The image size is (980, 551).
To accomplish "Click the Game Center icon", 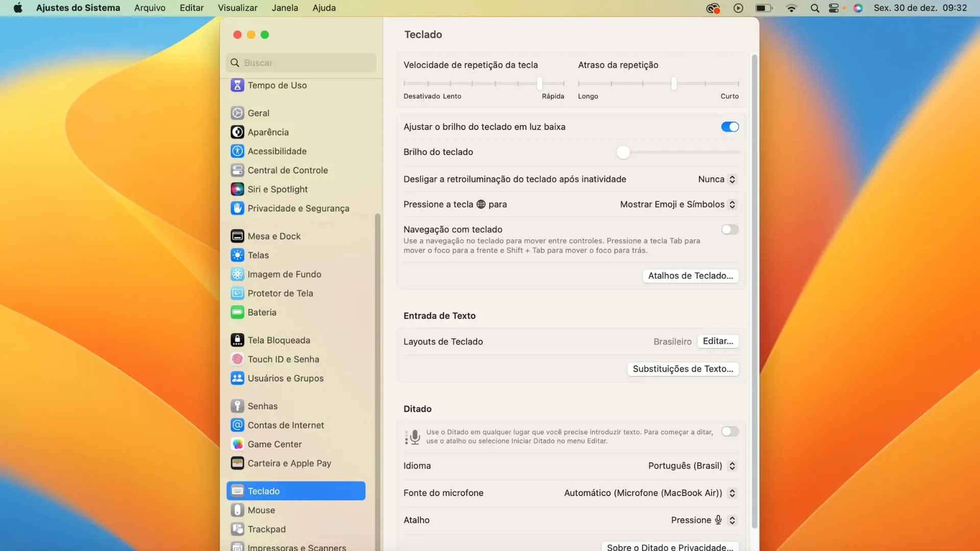I will [x=237, y=444].
